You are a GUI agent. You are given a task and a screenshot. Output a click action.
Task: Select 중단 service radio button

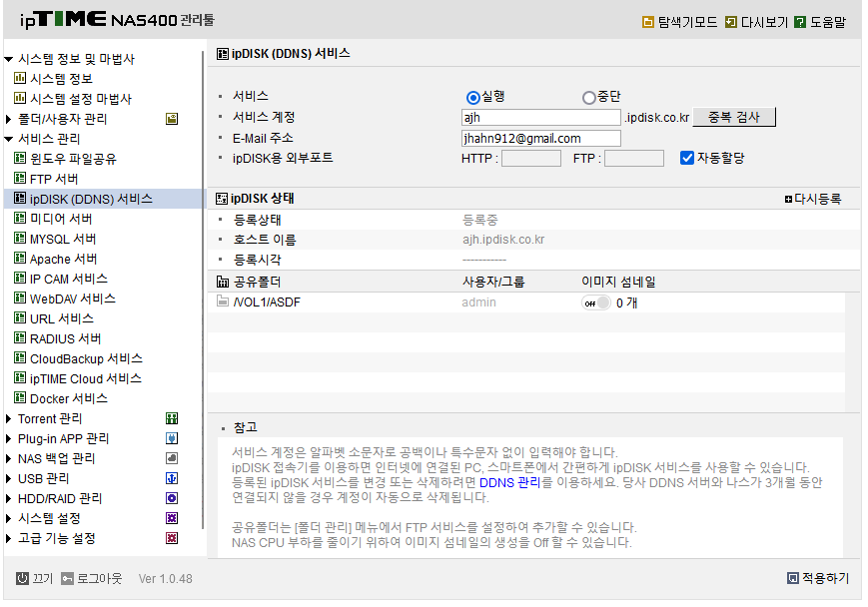coord(589,98)
